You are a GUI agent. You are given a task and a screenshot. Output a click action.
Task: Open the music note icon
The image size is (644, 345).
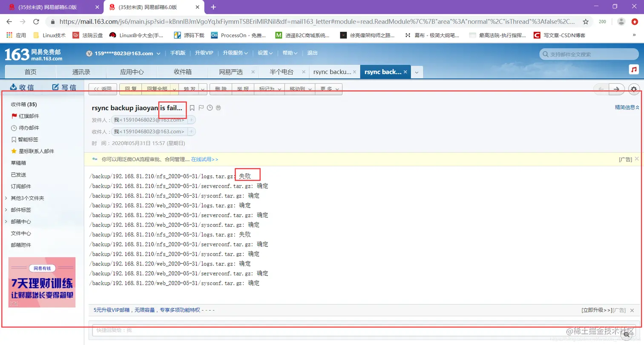coord(634,69)
